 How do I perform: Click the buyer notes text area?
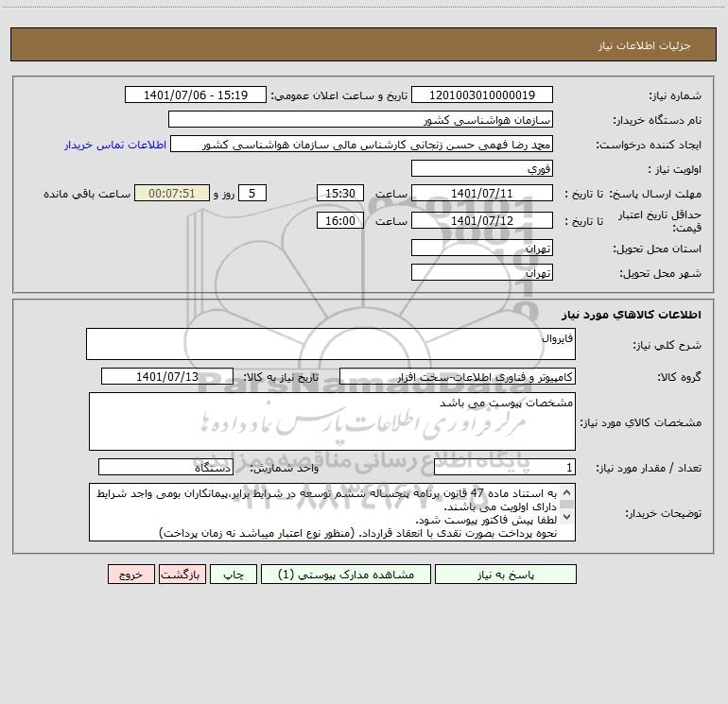pos(332,512)
